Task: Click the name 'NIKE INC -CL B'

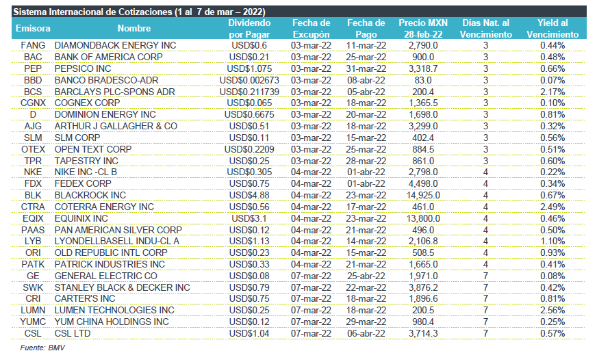Action: (86, 172)
